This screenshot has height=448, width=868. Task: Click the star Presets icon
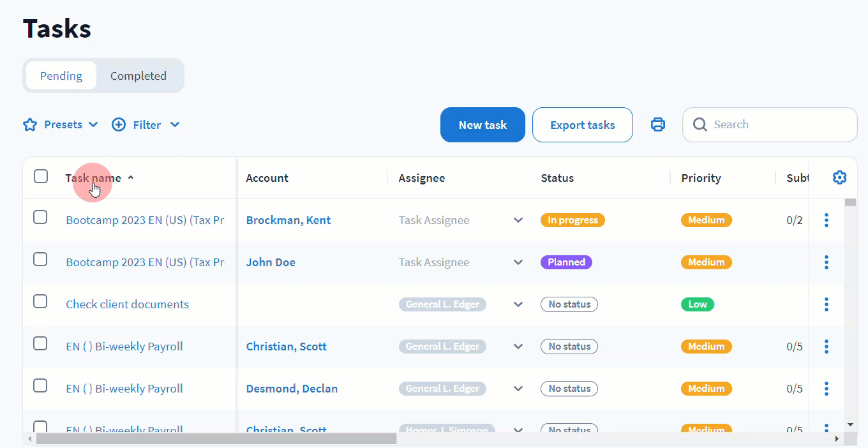(30, 124)
